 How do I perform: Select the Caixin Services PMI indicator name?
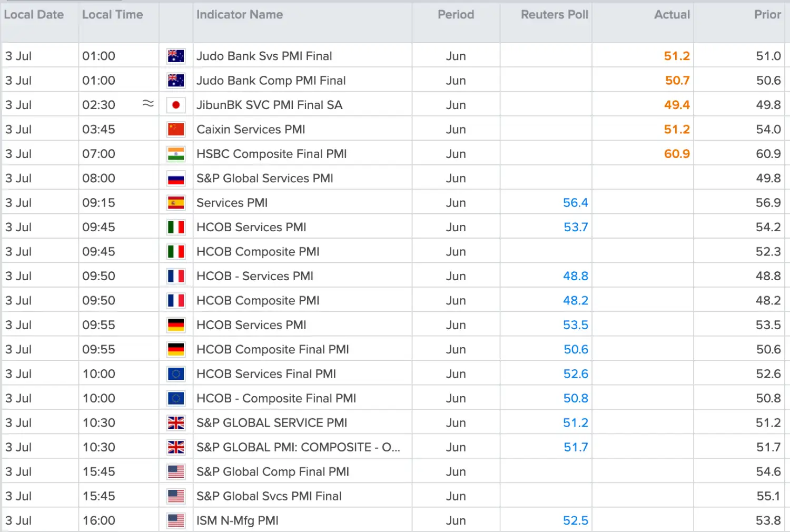click(x=251, y=130)
